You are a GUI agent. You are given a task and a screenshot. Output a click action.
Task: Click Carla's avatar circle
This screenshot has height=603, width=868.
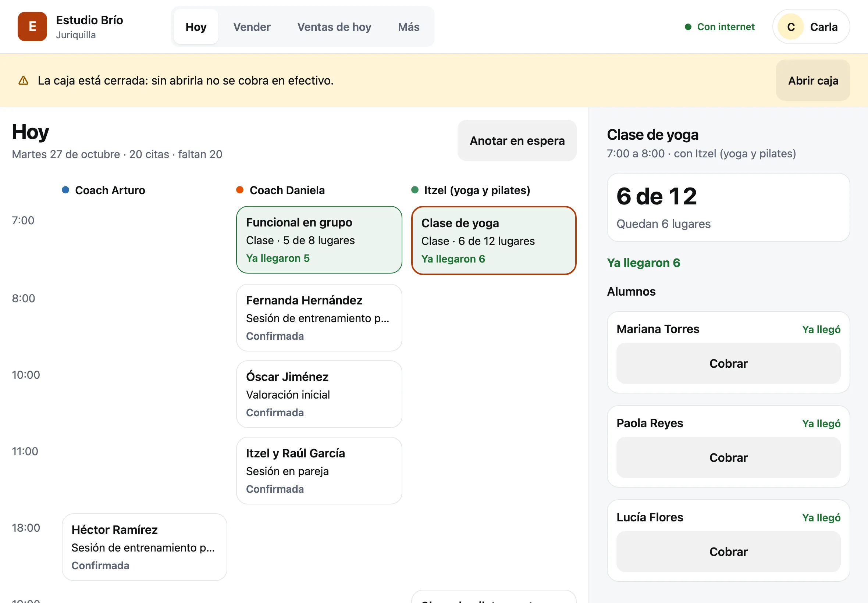790,27
